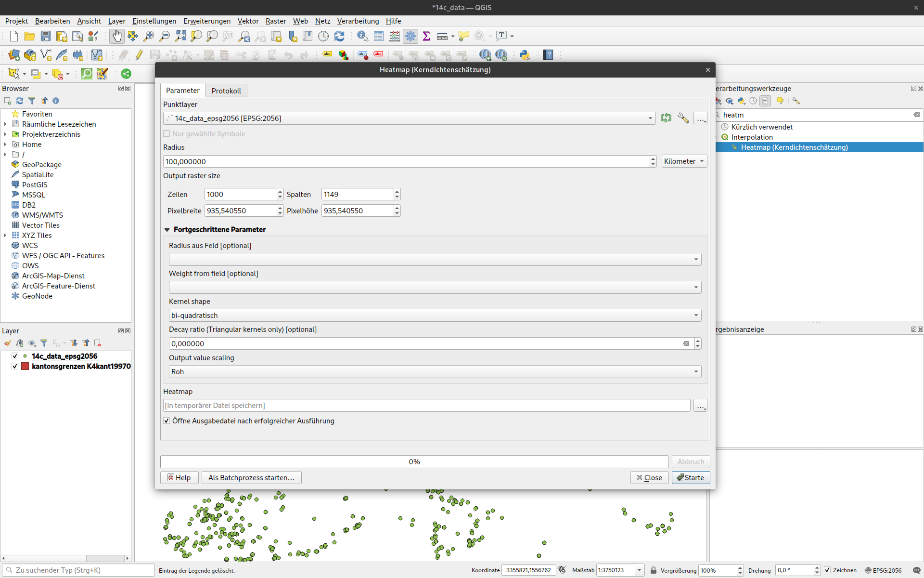This screenshot has height=578, width=924.
Task: Toggle visibility of kantonsgrenzen layer
Action: pyautogui.click(x=15, y=367)
